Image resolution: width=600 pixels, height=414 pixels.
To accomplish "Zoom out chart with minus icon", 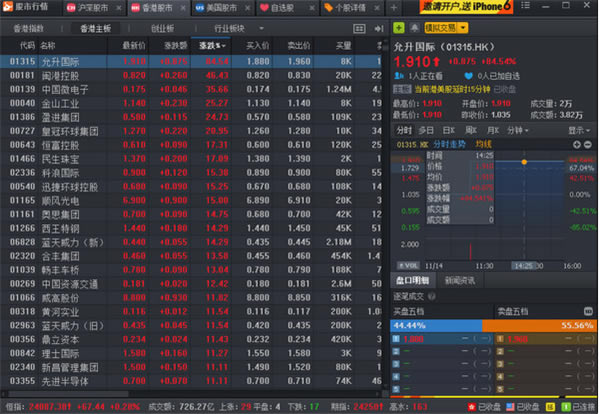I will pyautogui.click(x=588, y=145).
